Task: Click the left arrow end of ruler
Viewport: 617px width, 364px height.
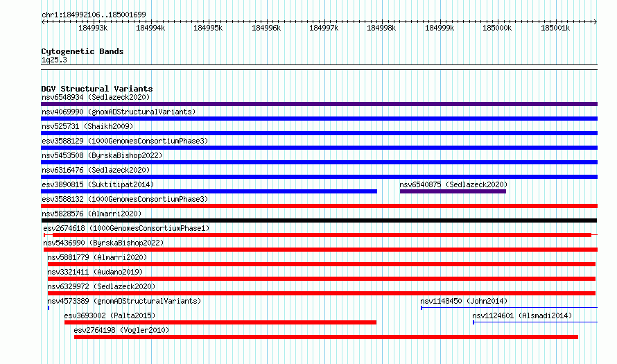Action: pyautogui.click(x=43, y=21)
